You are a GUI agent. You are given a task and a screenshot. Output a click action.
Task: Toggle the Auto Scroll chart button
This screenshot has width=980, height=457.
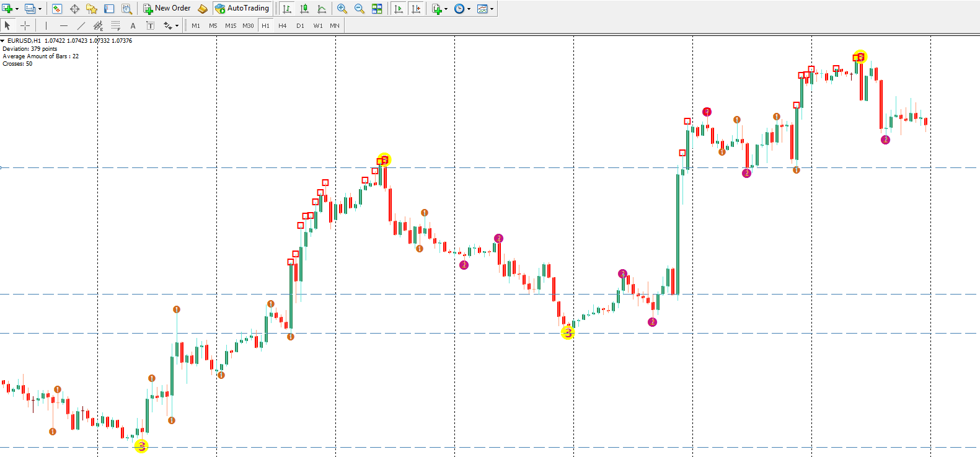(399, 9)
